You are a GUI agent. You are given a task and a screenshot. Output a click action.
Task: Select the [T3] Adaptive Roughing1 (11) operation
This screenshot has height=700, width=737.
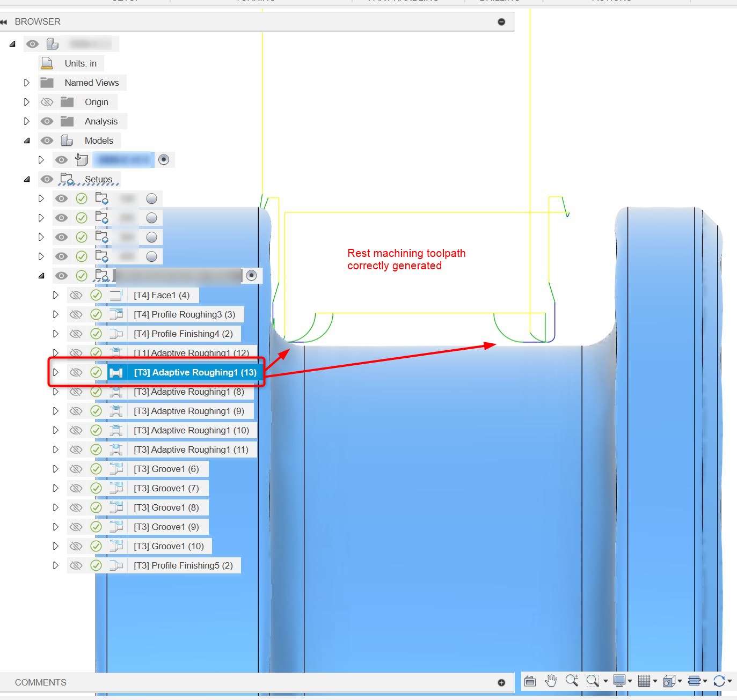[191, 450]
